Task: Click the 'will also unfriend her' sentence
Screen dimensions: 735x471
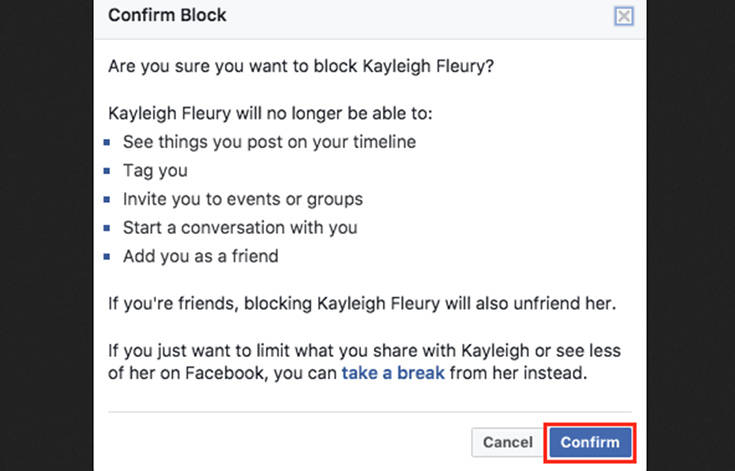Action: (x=362, y=304)
